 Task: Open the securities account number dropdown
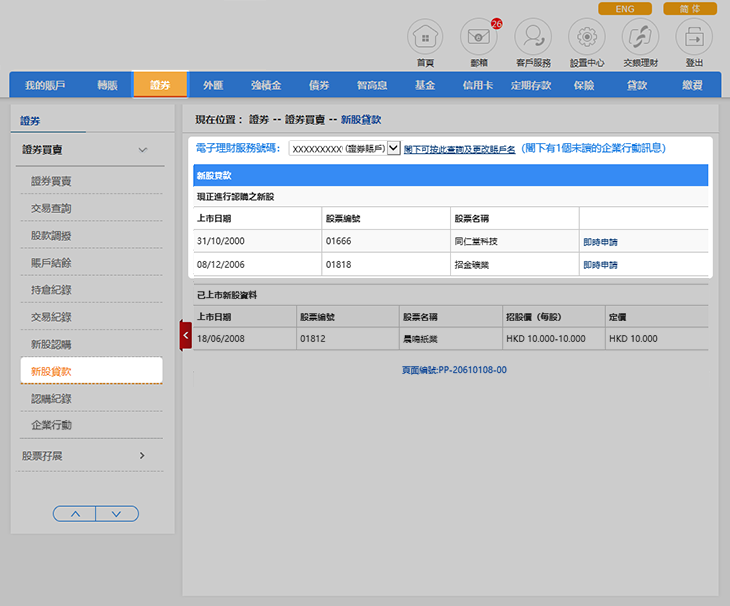[393, 148]
